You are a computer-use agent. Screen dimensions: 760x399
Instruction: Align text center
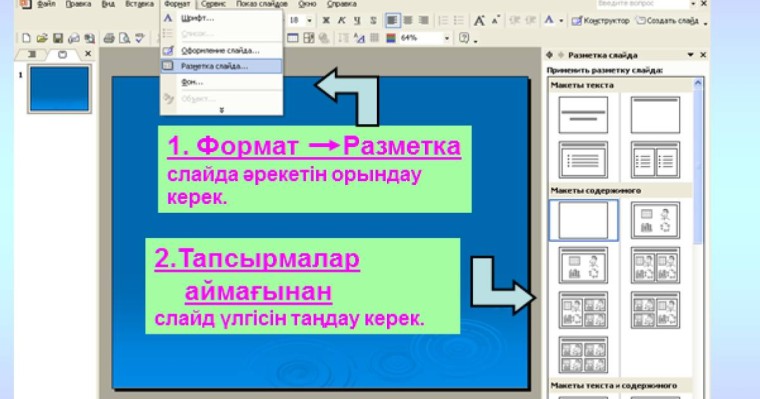pos(408,20)
